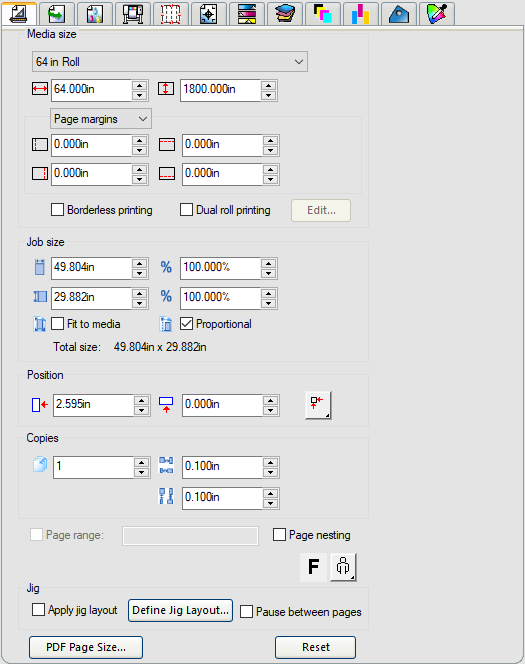Screen dimensions: 525x664
Task: Click the stacked layers tab icon
Action: [x=285, y=14]
